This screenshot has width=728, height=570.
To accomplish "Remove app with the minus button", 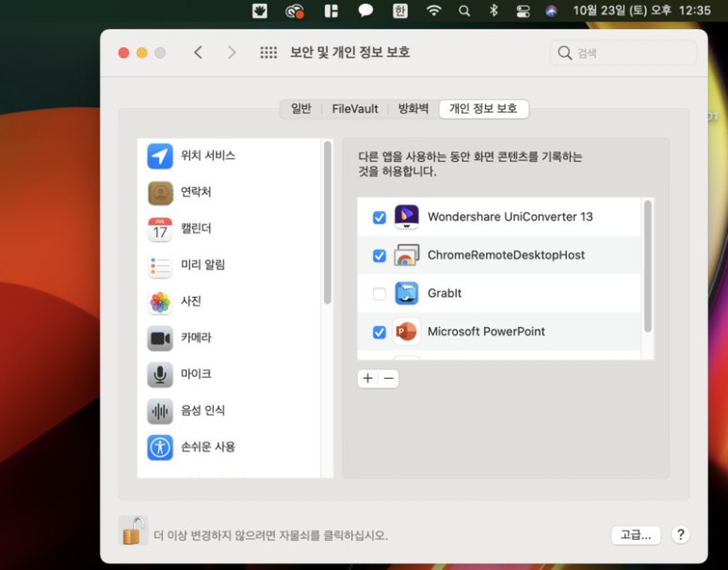I will point(389,379).
